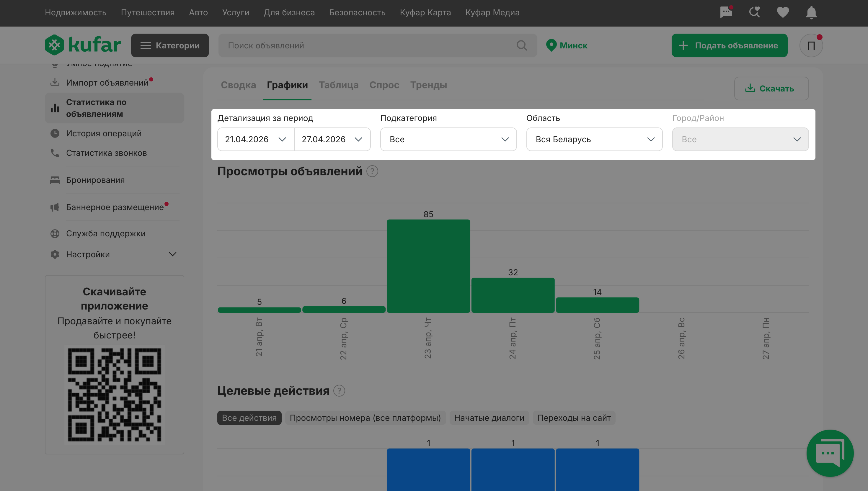Open notifications bell icon

click(811, 12)
